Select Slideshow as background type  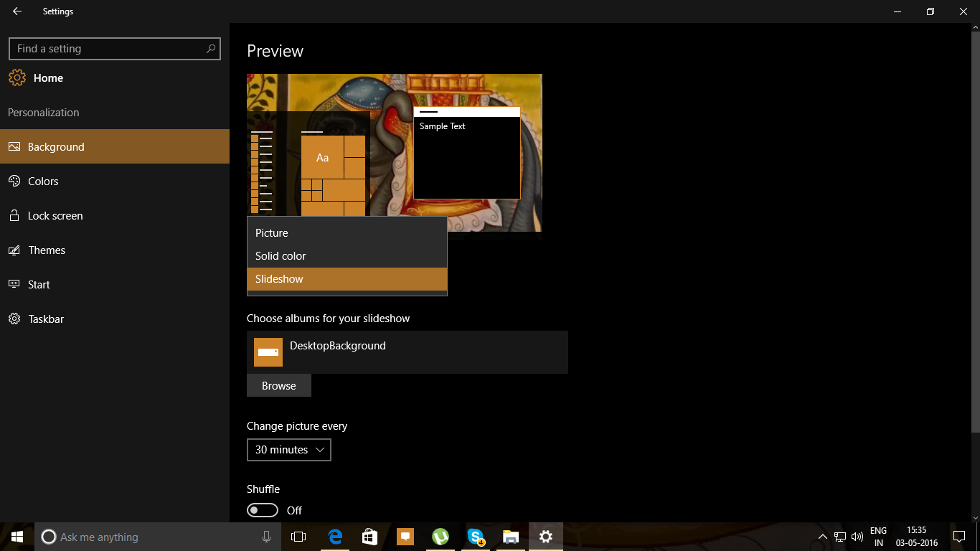tap(278, 278)
